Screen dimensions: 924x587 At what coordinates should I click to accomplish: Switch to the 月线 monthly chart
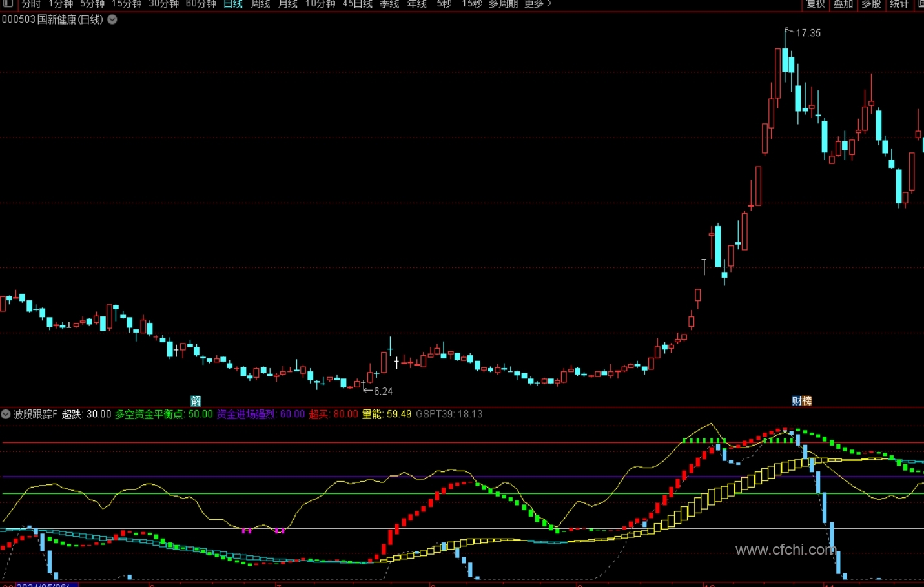(288, 4)
